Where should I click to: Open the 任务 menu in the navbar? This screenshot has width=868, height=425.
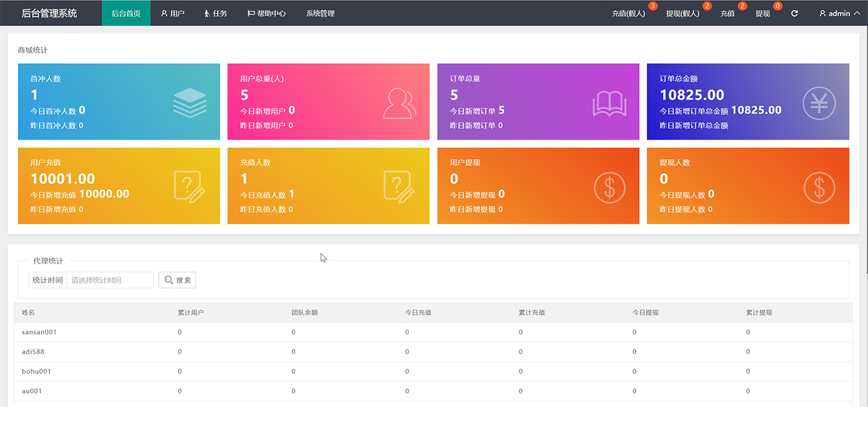pyautogui.click(x=216, y=13)
